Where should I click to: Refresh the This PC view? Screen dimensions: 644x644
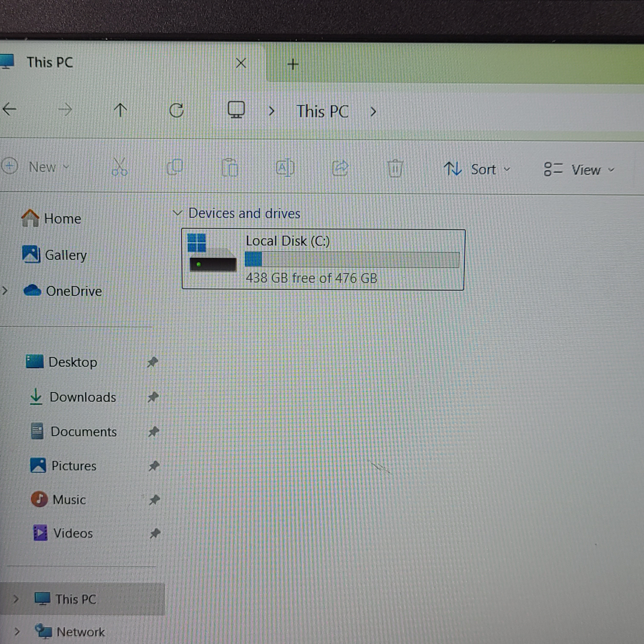pos(176,110)
